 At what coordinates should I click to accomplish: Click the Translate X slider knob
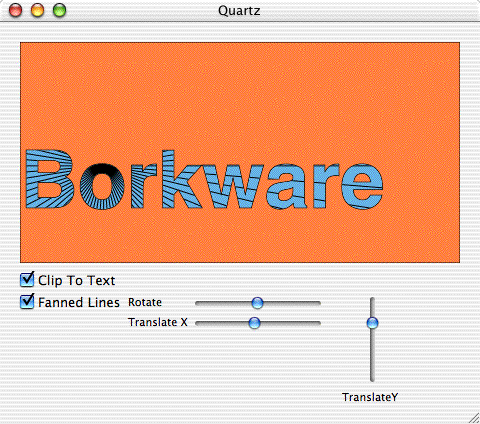coord(254,323)
